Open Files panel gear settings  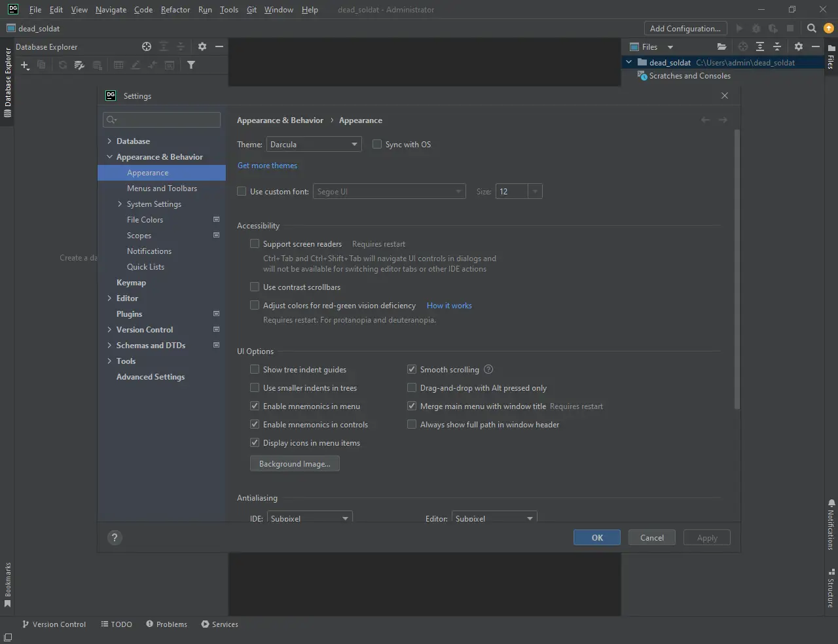(798, 46)
